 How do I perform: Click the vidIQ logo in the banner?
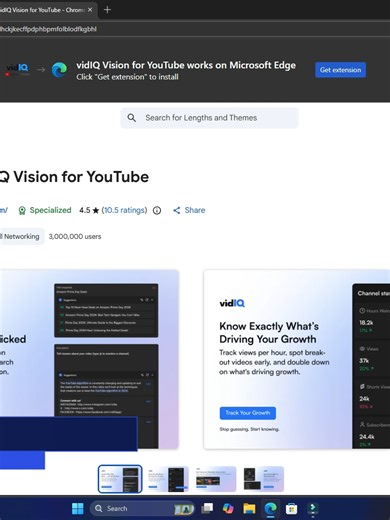(x=17, y=70)
